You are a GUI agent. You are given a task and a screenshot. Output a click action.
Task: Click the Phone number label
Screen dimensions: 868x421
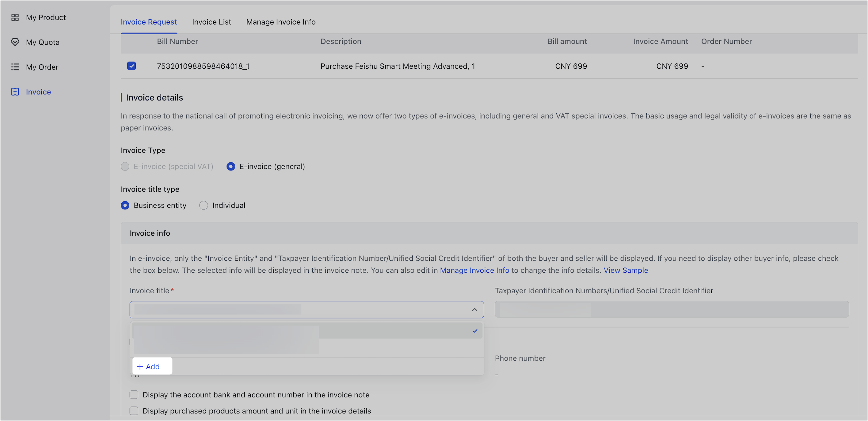pos(520,358)
